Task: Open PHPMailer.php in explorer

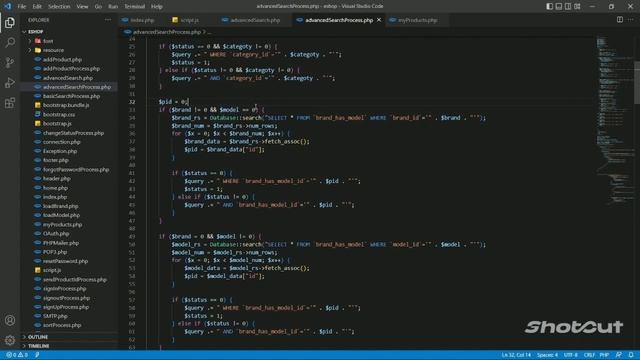Action: pyautogui.click(x=61, y=243)
